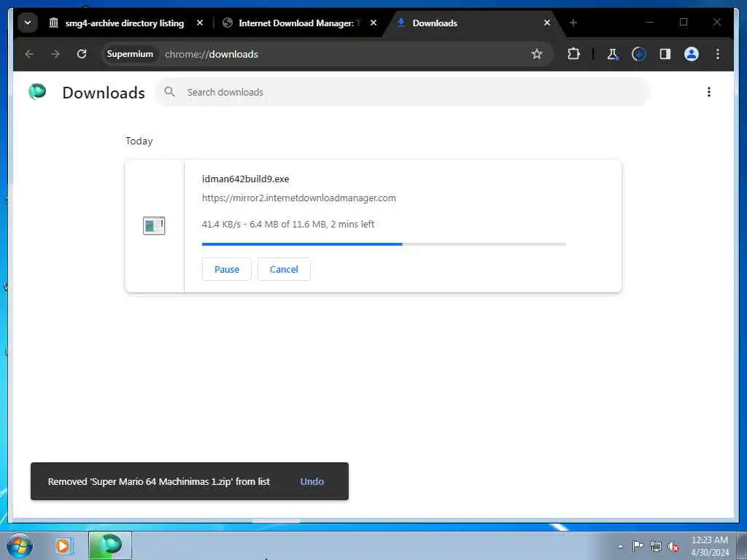Viewport: 747px width, 560px height.
Task: Open a new tab with plus button
Action: click(x=573, y=23)
